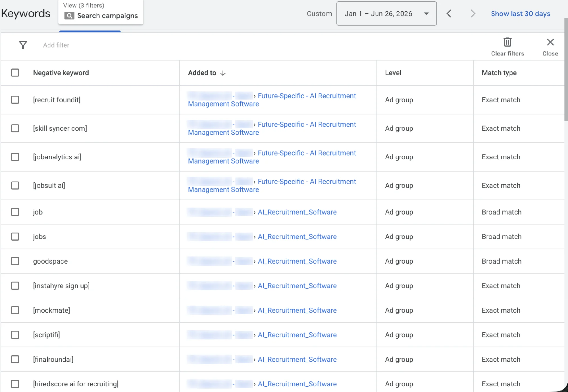Click Broad match cell in job row

point(502,212)
